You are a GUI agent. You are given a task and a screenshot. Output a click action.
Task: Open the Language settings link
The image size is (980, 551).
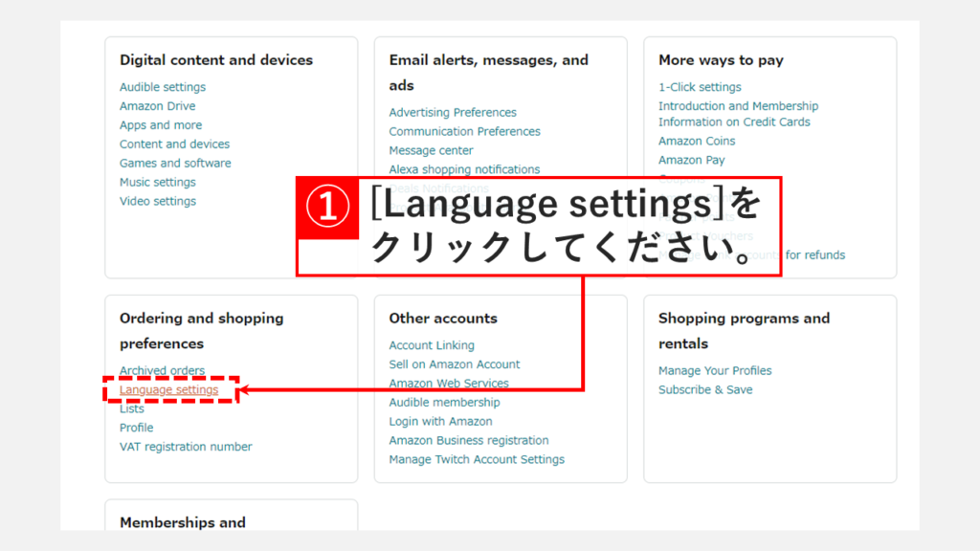pyautogui.click(x=168, y=389)
